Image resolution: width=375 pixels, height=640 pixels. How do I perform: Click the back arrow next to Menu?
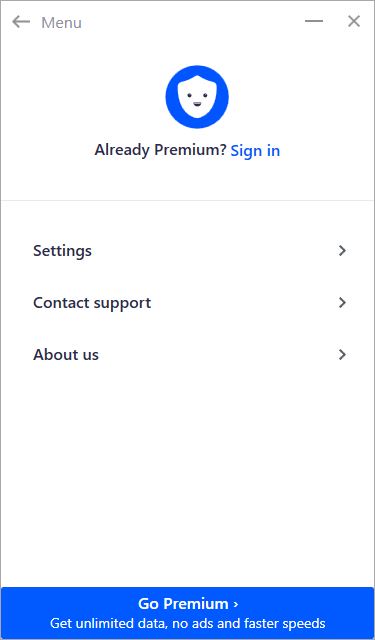point(21,22)
